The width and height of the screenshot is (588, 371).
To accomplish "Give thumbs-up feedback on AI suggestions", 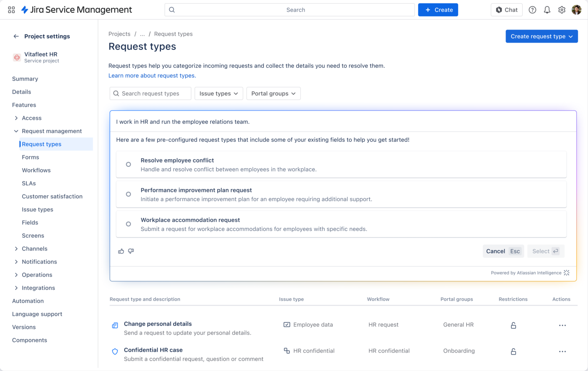I will pyautogui.click(x=121, y=251).
